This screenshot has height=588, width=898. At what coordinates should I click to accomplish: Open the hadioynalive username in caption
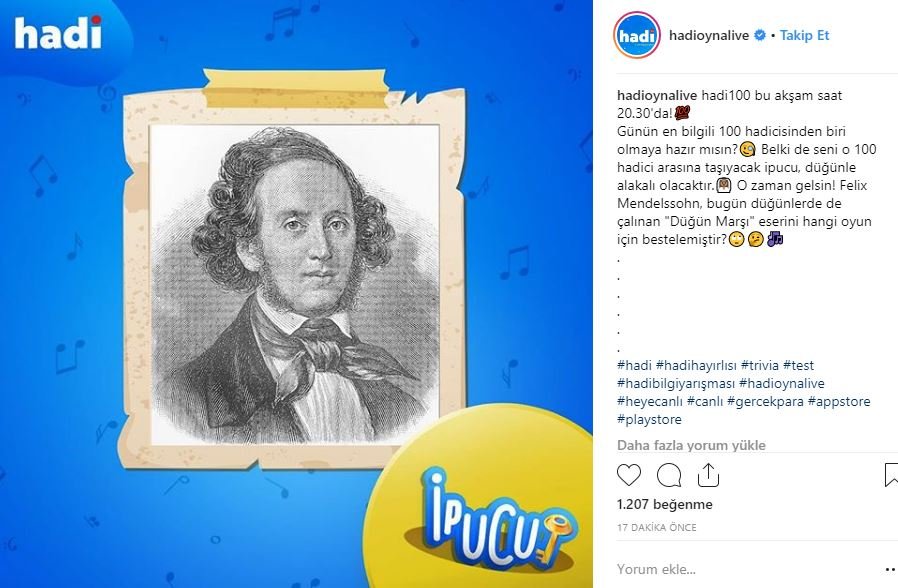click(x=657, y=96)
